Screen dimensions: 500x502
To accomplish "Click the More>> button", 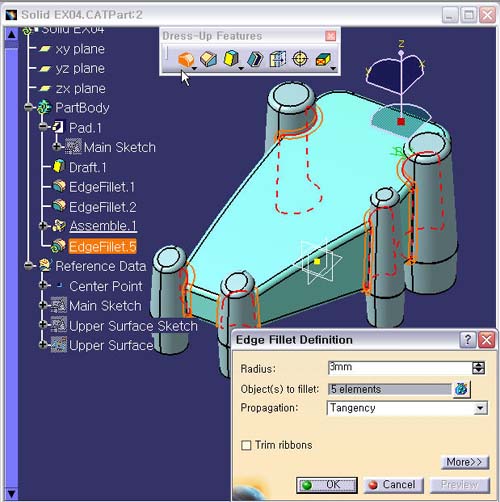I will click(x=465, y=462).
